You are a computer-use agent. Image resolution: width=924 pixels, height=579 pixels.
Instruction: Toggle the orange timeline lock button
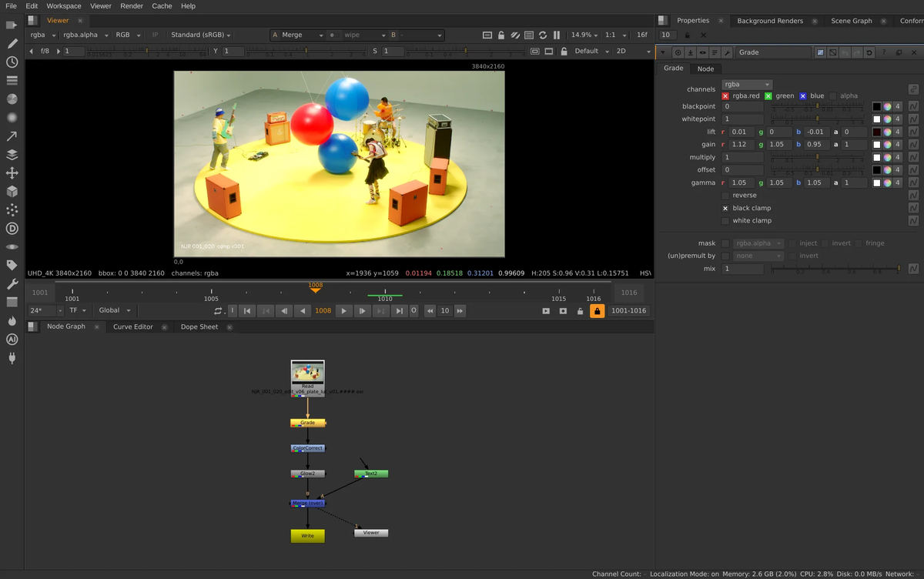[x=597, y=311]
